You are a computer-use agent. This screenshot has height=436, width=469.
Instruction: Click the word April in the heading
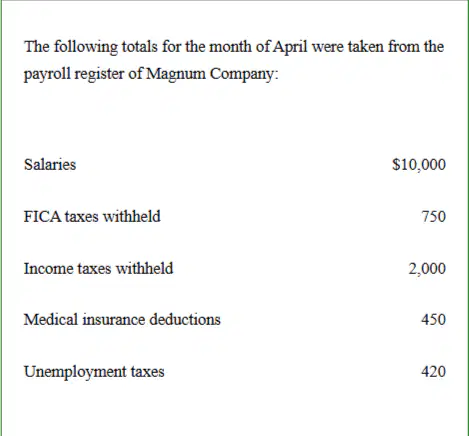[x=290, y=47]
